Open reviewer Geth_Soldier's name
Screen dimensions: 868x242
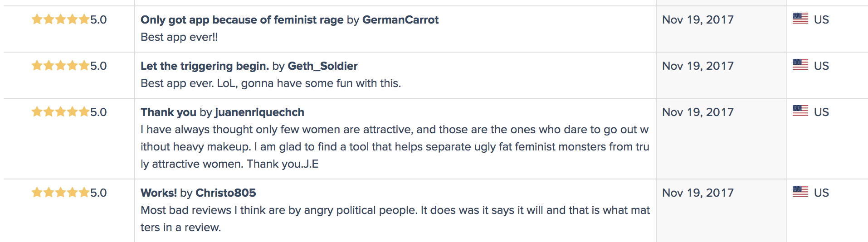322,66
